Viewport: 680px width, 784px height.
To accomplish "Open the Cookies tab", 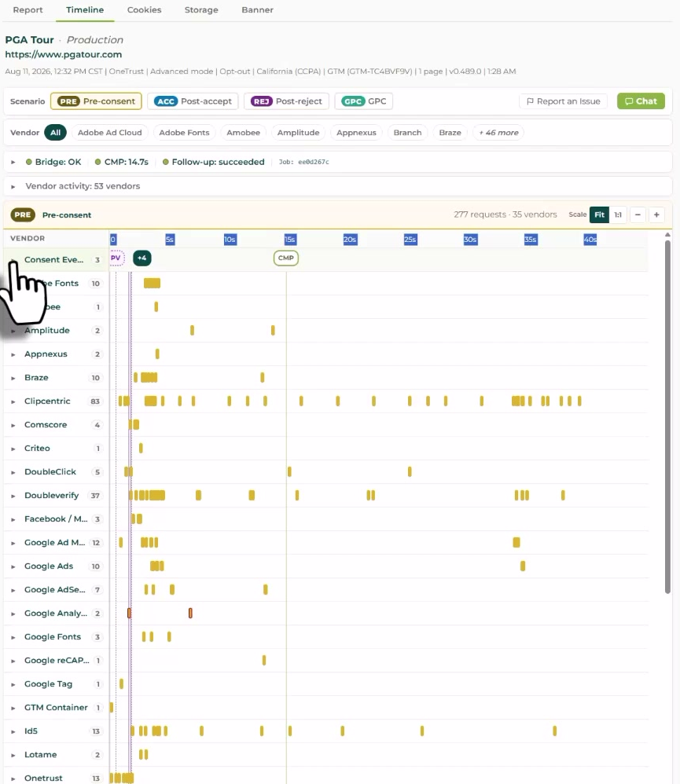I will coord(144,10).
